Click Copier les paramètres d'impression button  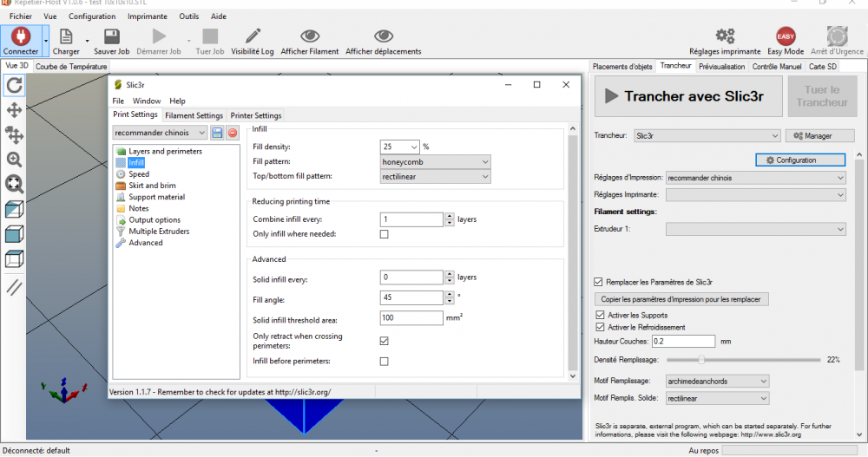pos(681,299)
